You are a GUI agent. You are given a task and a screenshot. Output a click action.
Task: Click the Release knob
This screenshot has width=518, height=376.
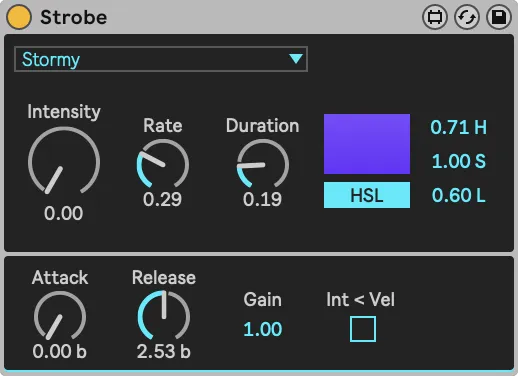coord(164,316)
